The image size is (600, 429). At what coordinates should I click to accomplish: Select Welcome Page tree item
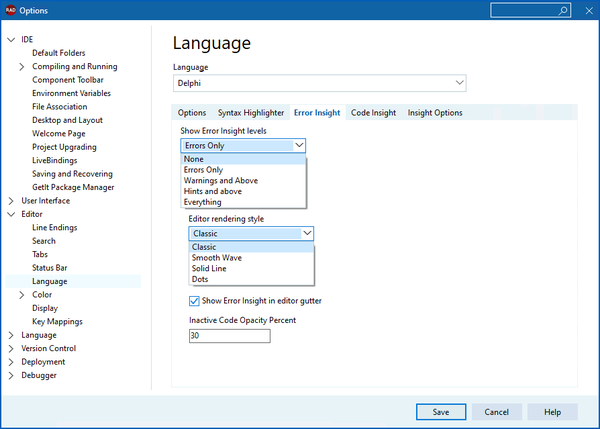59,134
